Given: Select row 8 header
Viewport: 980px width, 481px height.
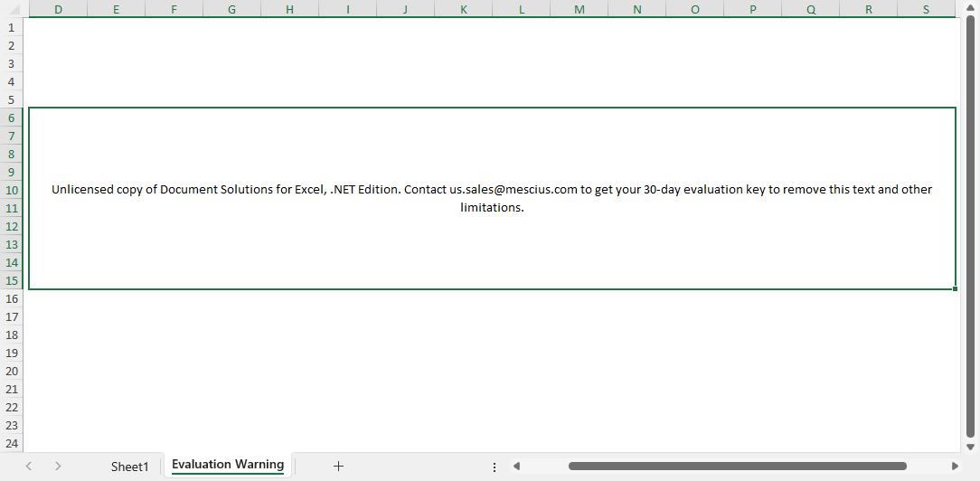Looking at the screenshot, I should (11, 154).
